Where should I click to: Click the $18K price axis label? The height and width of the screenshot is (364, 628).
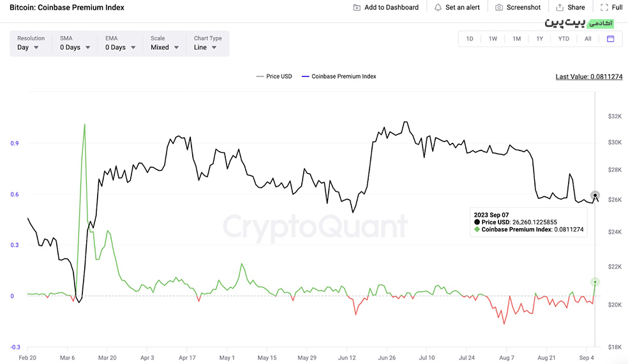point(615,347)
